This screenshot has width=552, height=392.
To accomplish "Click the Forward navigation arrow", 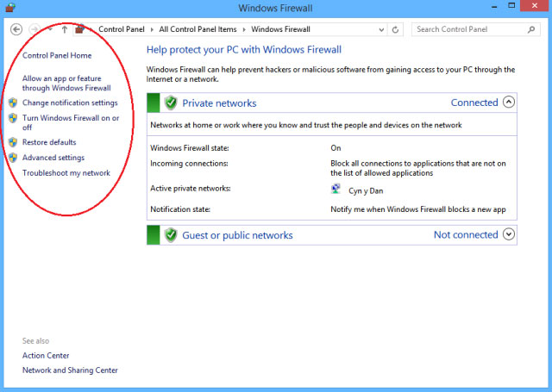I will (x=34, y=29).
